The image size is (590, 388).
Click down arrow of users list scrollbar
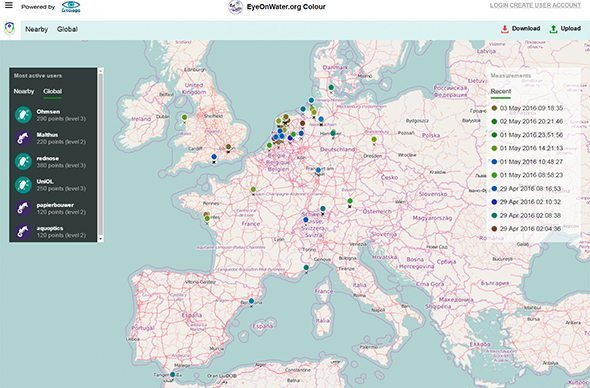click(100, 239)
